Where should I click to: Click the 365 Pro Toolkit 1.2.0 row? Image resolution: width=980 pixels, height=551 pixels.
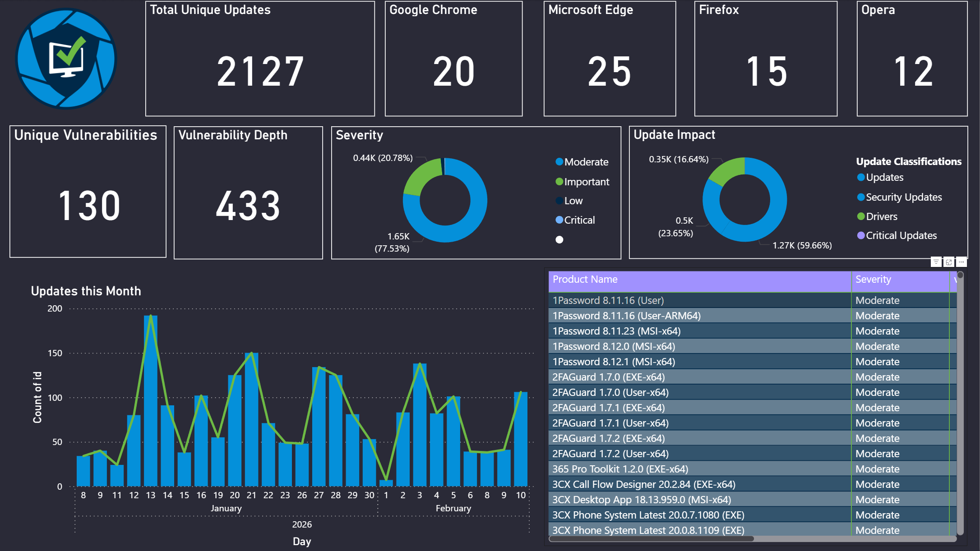(620, 469)
